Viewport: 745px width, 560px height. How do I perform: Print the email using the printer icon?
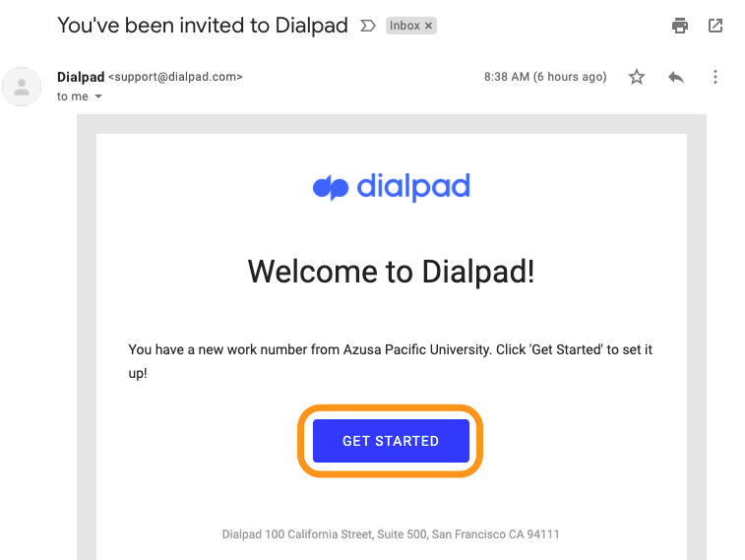click(x=679, y=26)
